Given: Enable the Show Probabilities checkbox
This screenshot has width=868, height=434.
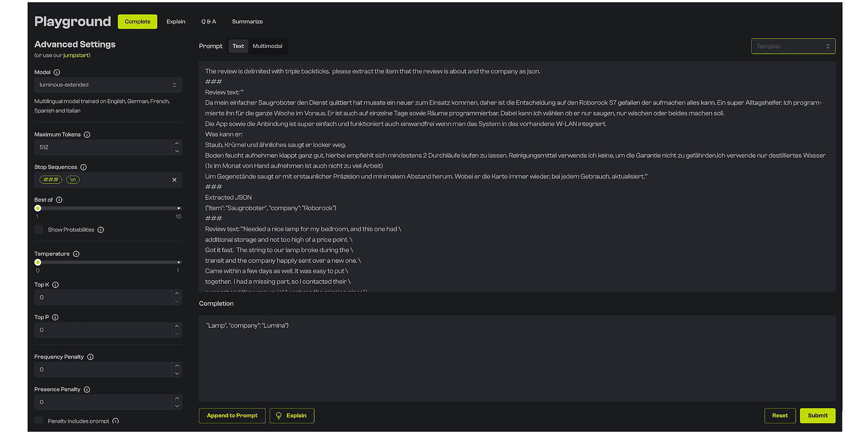Looking at the screenshot, I should [x=39, y=230].
